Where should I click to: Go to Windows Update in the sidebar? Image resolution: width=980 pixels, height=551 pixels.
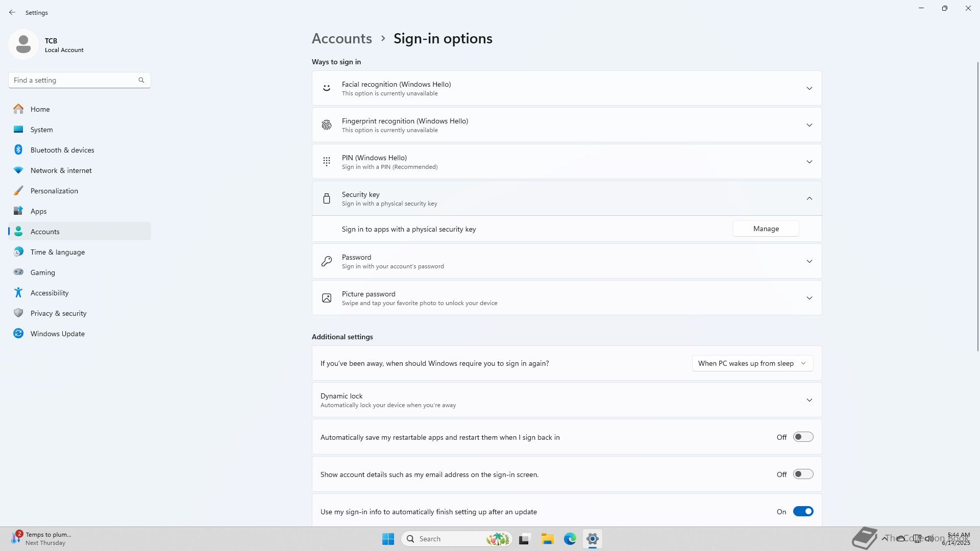(57, 334)
